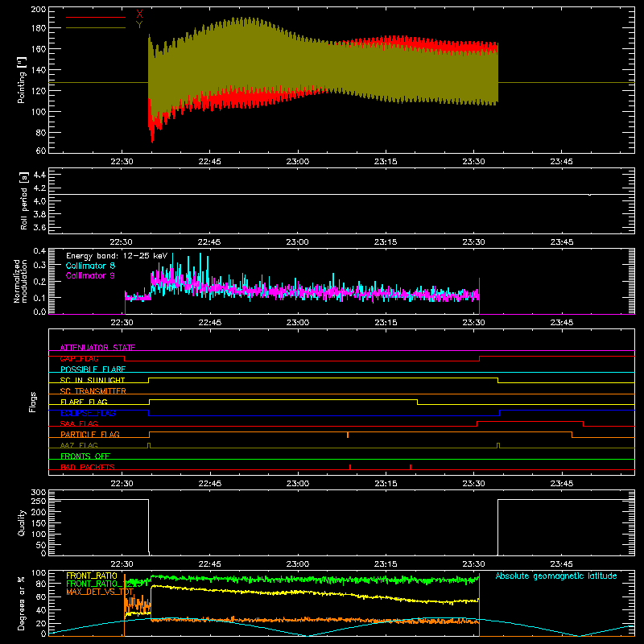Click the GAP_FLAG label
Image resolution: width=644 pixels, height=644 pixels.
[x=79, y=358]
